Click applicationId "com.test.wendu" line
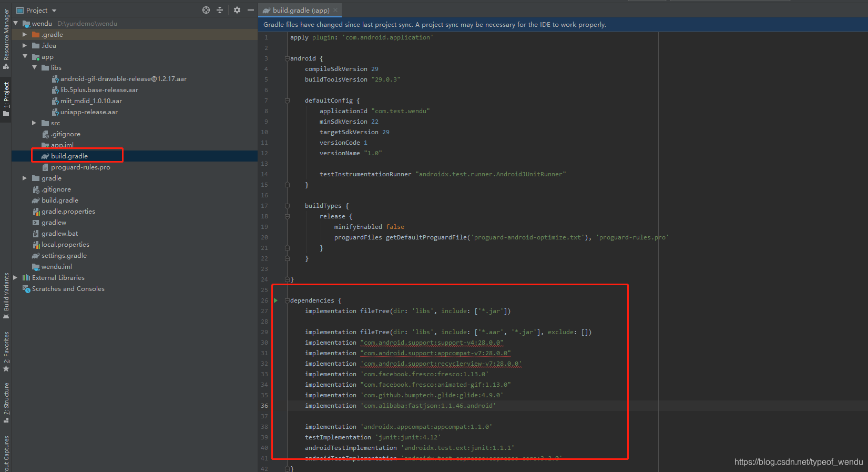The width and height of the screenshot is (868, 472). pyautogui.click(x=374, y=111)
